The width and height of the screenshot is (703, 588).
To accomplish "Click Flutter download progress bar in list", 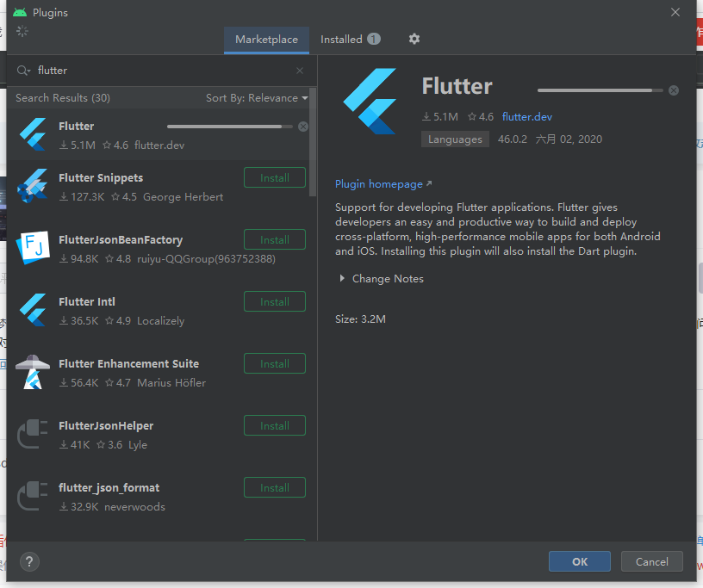I will click(229, 127).
